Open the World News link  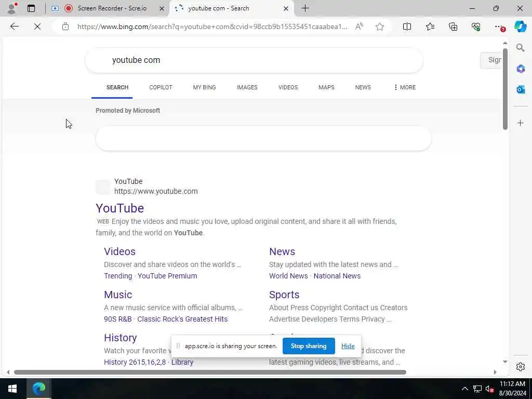point(288,276)
